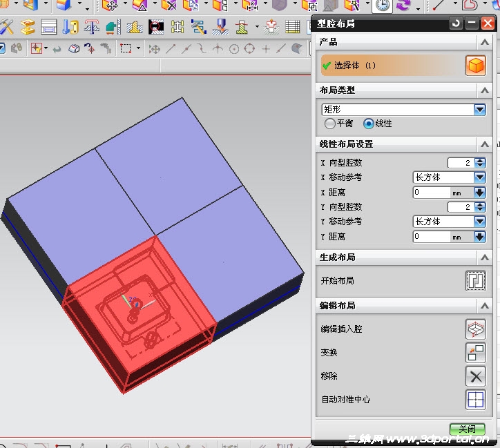
Task: Open the Electrode design icon
Action: click(x=220, y=27)
